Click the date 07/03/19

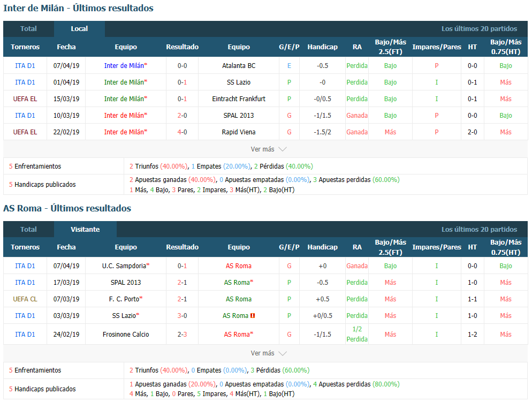click(x=66, y=299)
